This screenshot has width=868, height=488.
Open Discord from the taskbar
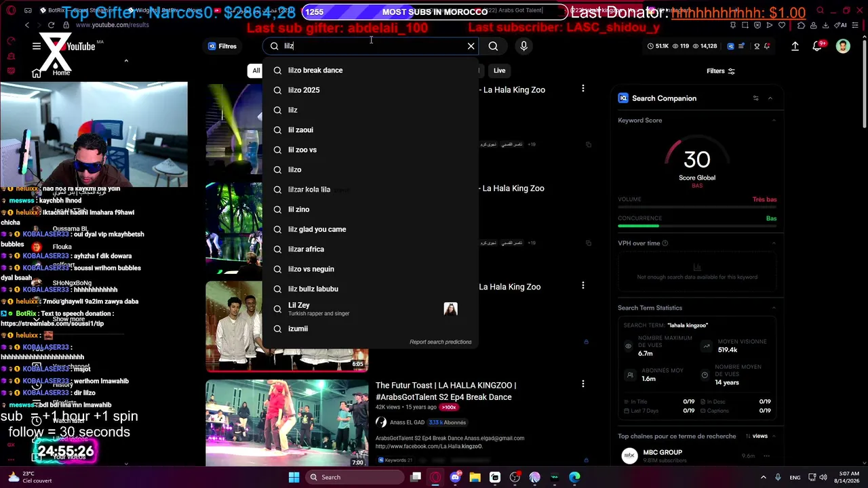[x=455, y=477]
